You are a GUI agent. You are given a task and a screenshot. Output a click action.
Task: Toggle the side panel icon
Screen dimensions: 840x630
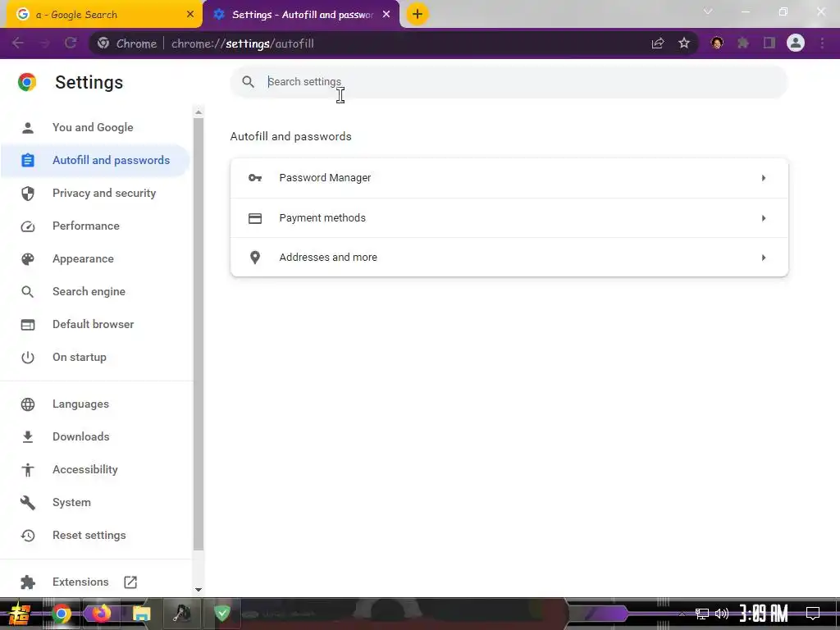pyautogui.click(x=769, y=43)
